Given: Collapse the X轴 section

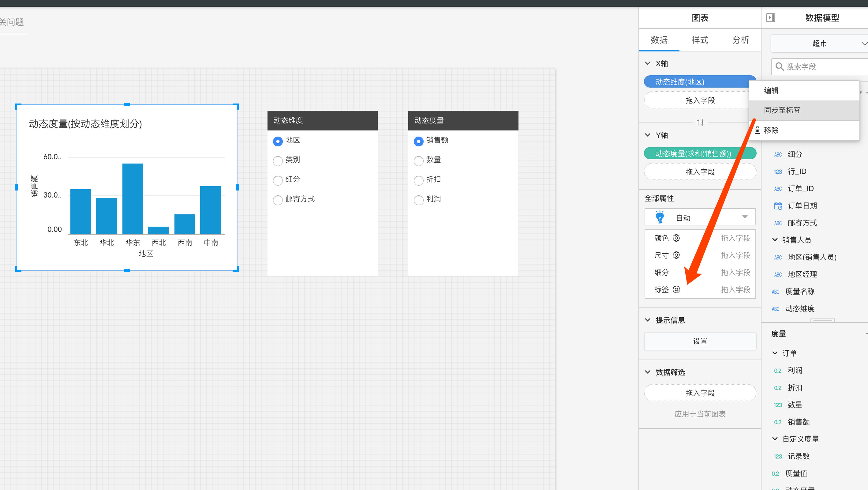Looking at the screenshot, I should 648,63.
